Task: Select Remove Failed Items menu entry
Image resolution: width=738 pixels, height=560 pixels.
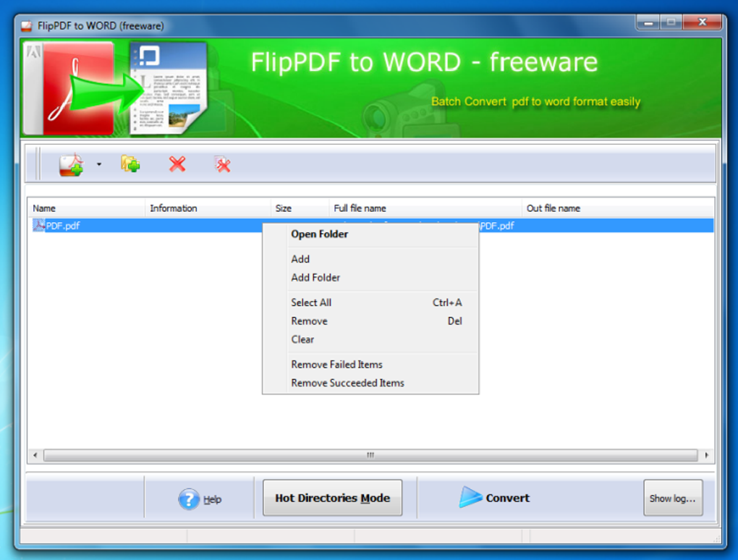Action: click(x=370, y=365)
